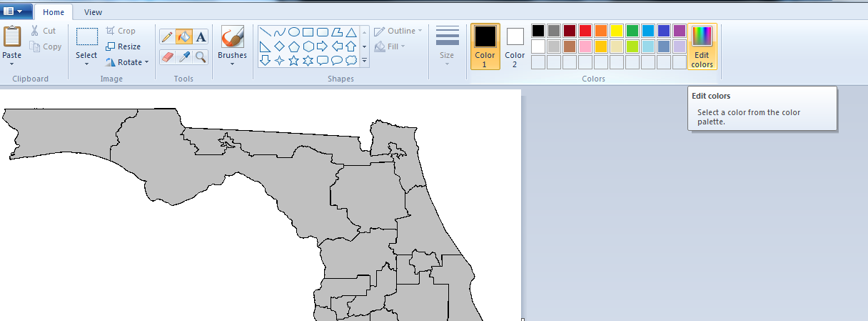The image size is (868, 321).
Task: Activate the Color 1 foreground selector
Action: (x=485, y=46)
